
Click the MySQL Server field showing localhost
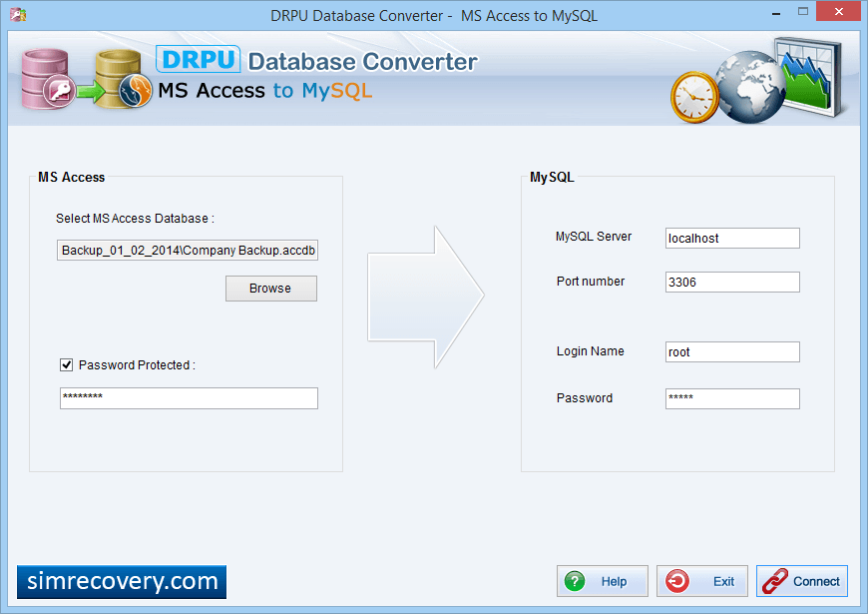pos(732,239)
